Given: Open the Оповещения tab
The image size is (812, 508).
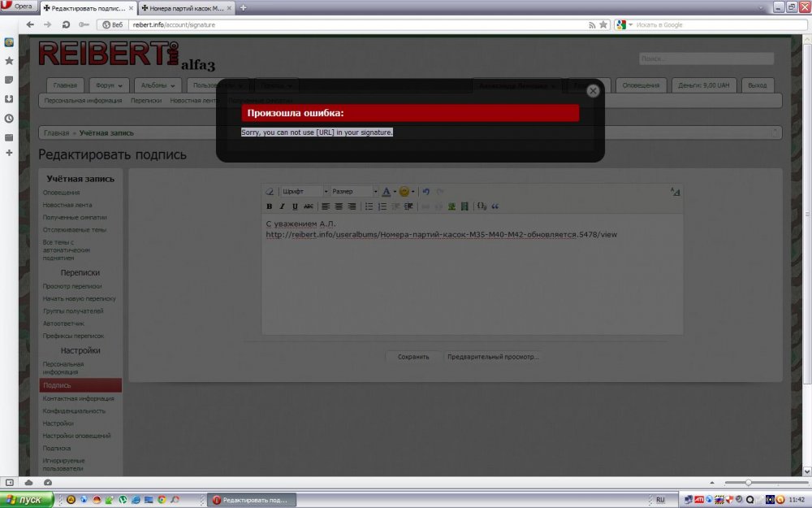Looking at the screenshot, I should click(641, 85).
